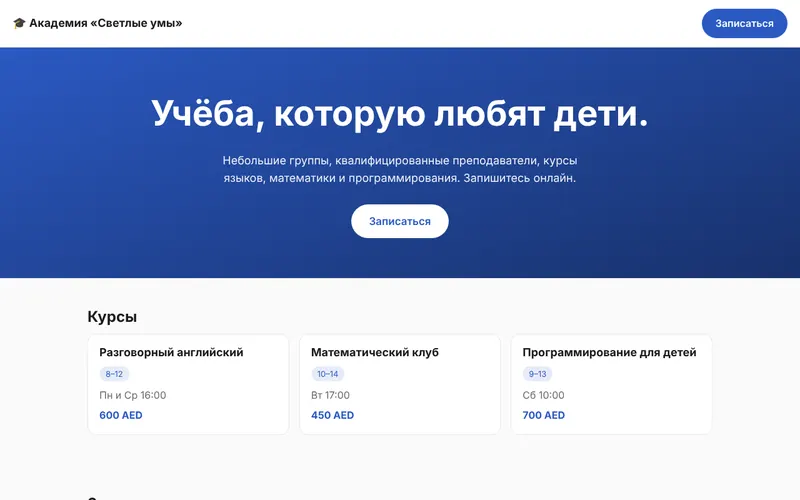This screenshot has width=800, height=500.
Task: Click the 9–13 age badge
Action: tap(538, 374)
